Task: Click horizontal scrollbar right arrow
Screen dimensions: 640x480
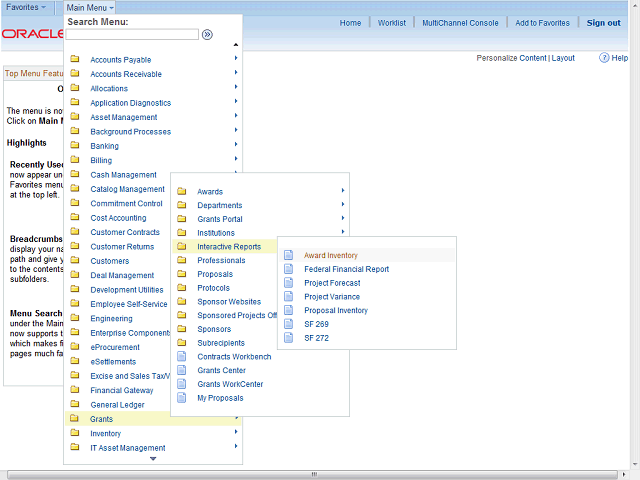Action: click(623, 475)
